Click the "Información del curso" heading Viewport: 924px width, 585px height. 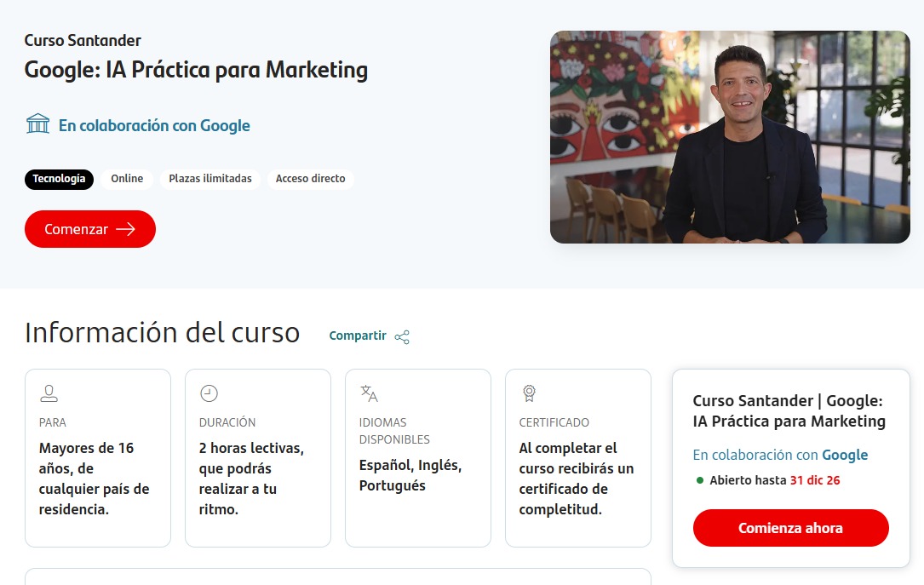pos(162,333)
